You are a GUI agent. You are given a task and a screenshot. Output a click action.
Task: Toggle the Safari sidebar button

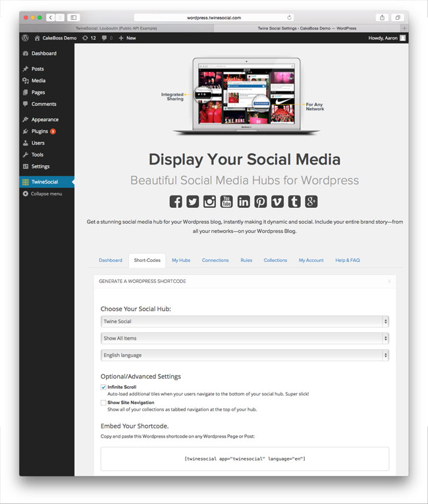pyautogui.click(x=74, y=17)
